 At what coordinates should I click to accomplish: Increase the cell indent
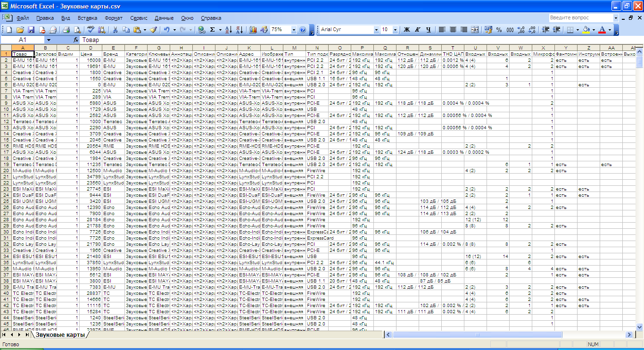556,30
